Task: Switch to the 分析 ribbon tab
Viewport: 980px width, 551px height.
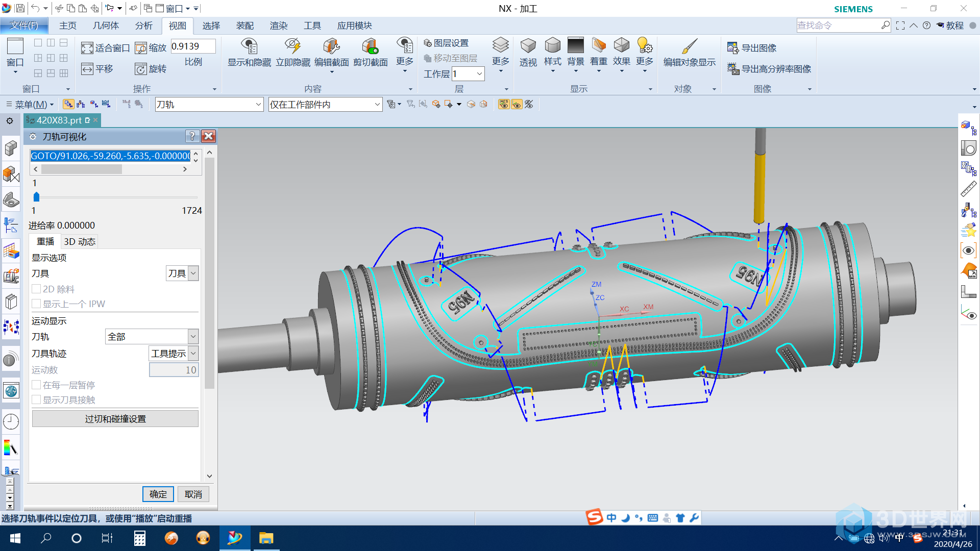Action: 143,26
